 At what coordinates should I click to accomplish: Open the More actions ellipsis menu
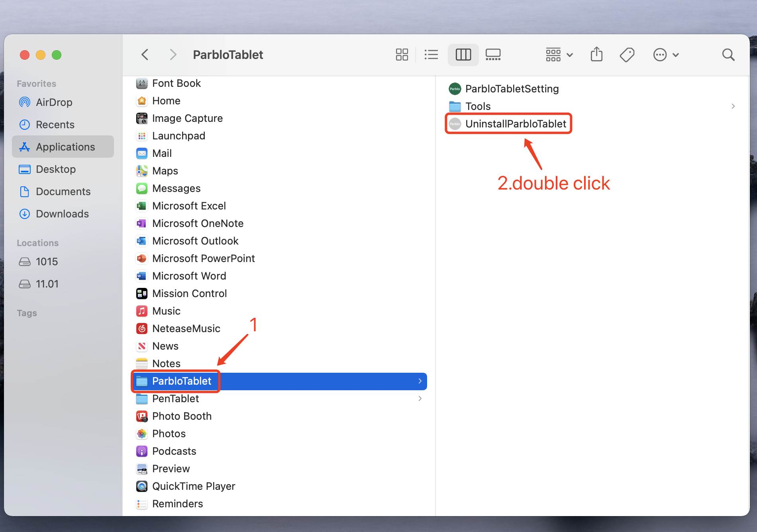[x=666, y=55]
